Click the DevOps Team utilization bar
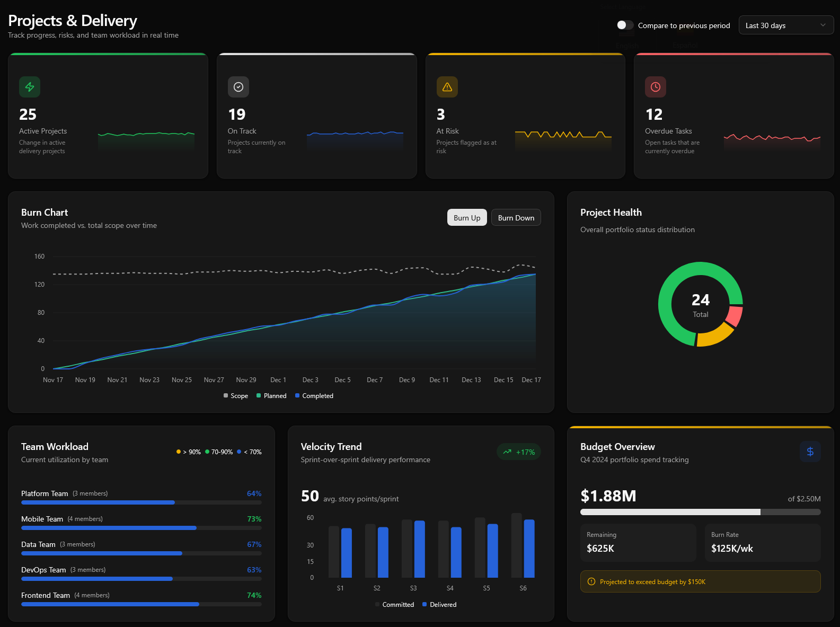 [142, 579]
